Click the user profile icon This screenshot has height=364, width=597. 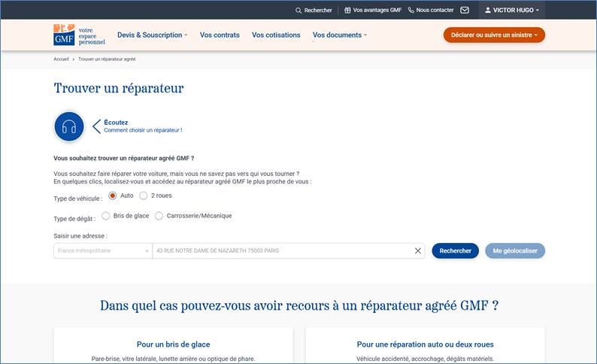click(x=487, y=11)
